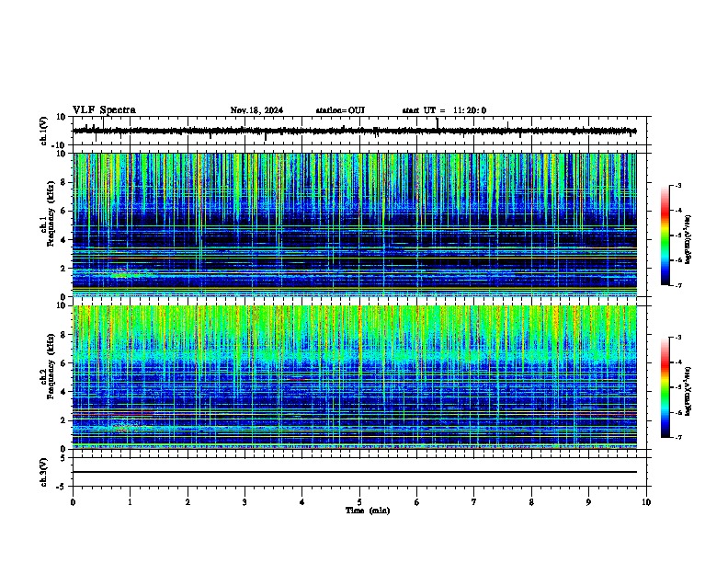Click the "Time (min)" axis title
This screenshot has width=728, height=563.
(x=368, y=511)
